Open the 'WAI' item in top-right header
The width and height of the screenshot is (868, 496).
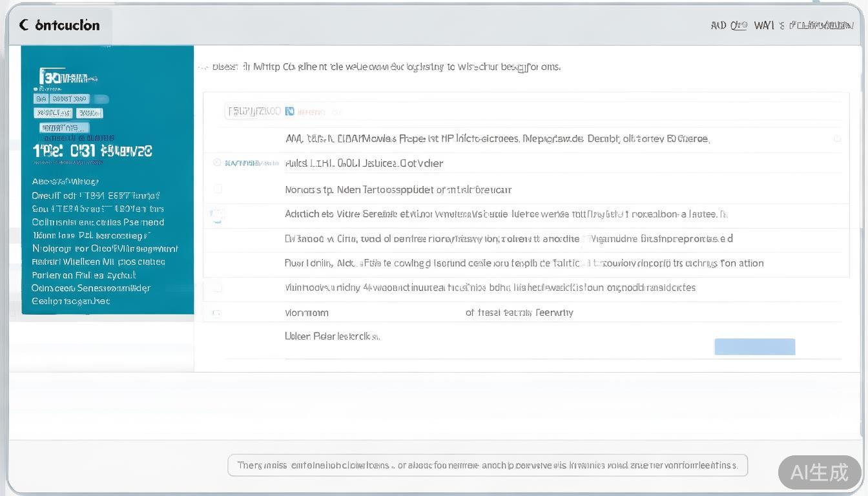(x=763, y=25)
